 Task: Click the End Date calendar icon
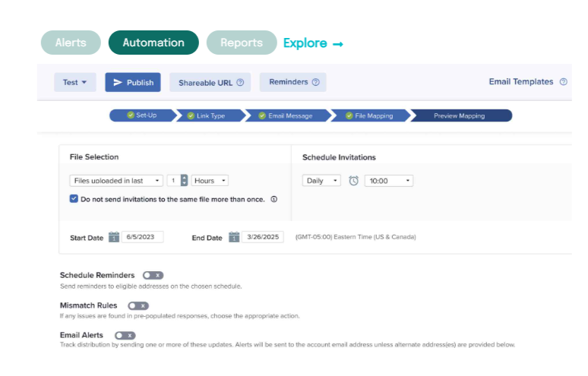[x=234, y=237]
